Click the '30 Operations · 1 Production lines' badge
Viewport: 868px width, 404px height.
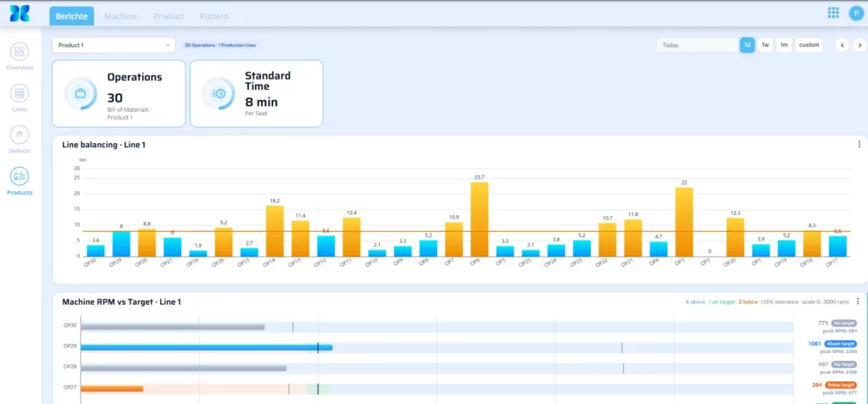[x=220, y=45]
